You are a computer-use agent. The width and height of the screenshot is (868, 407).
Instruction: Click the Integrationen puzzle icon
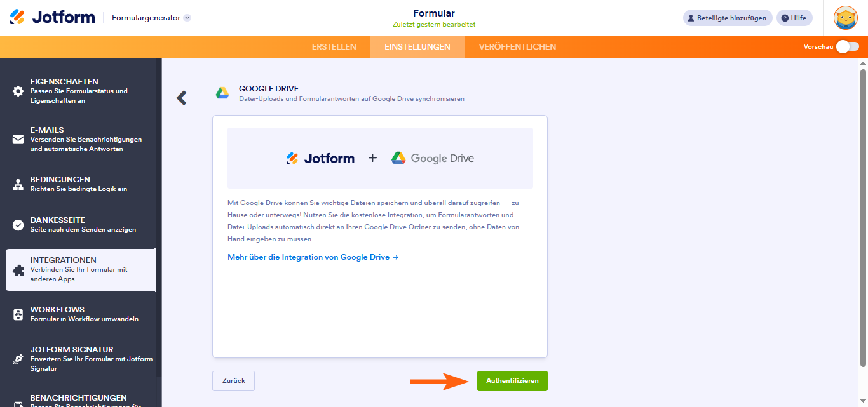(18, 270)
